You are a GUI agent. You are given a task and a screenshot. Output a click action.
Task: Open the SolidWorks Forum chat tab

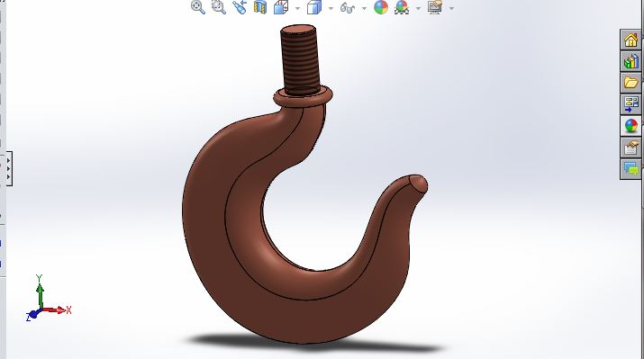tap(630, 168)
